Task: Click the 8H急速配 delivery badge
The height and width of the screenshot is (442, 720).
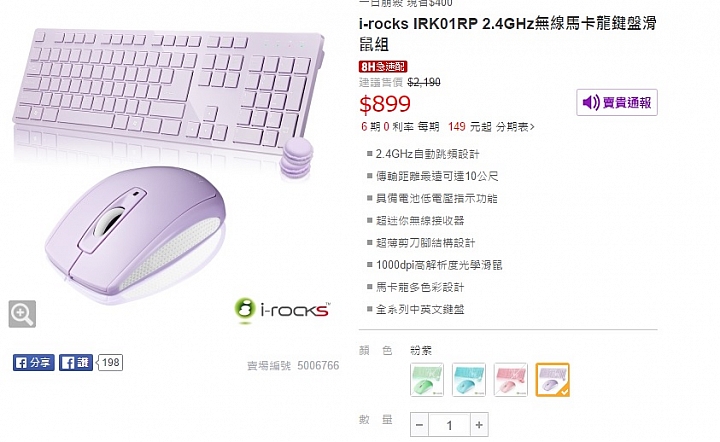Action: pos(383,67)
